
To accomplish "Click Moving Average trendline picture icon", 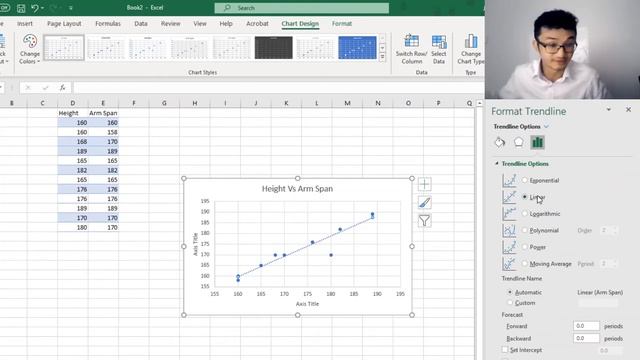I will [x=509, y=264].
